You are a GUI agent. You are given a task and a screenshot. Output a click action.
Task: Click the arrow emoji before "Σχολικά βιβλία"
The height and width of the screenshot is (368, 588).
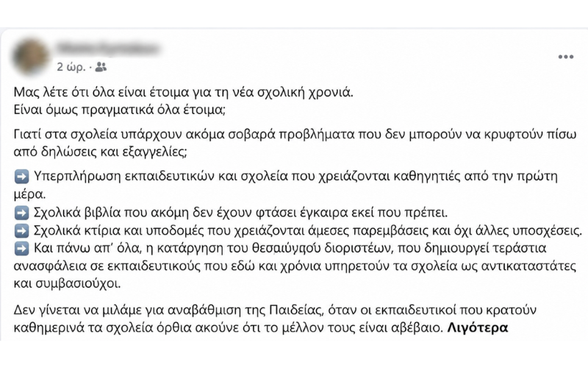pyautogui.click(x=21, y=213)
